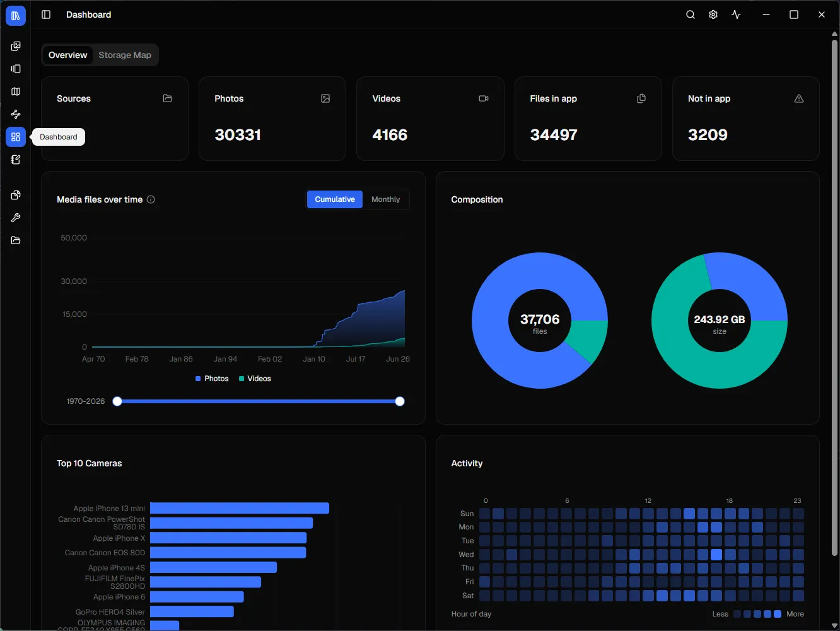Viewport: 840px width, 631px height.
Task: Open search via the magnifier icon
Action: tap(691, 15)
